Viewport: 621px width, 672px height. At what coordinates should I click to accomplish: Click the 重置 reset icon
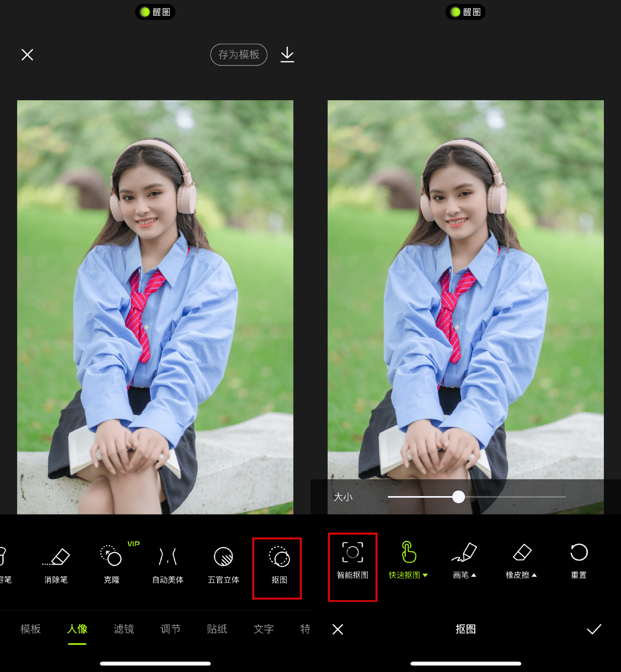(579, 552)
